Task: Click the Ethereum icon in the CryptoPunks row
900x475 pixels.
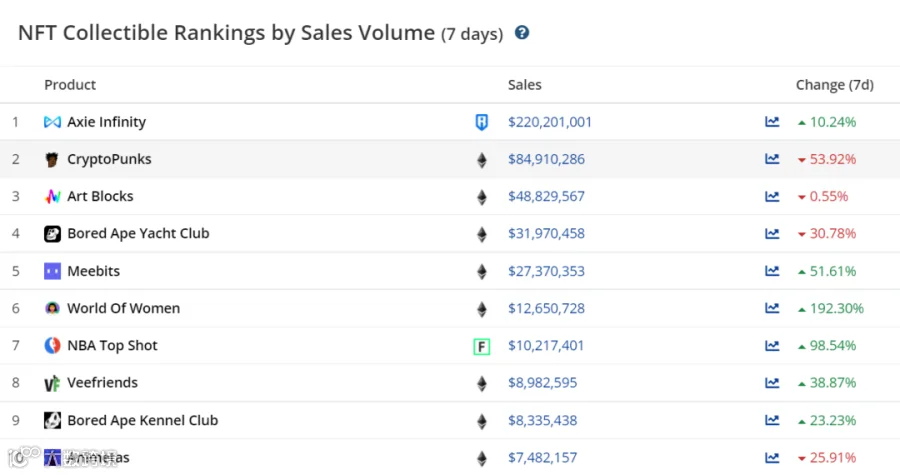Action: pos(482,160)
